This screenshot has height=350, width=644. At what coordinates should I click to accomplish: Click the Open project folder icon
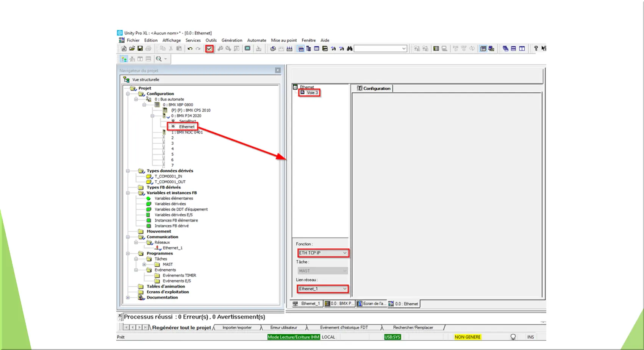132,48
